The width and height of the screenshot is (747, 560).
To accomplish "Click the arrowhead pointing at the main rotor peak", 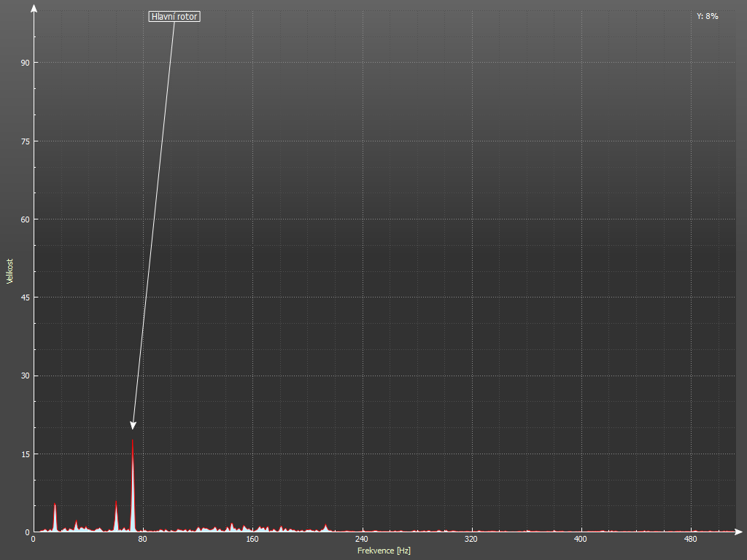I will [133, 425].
